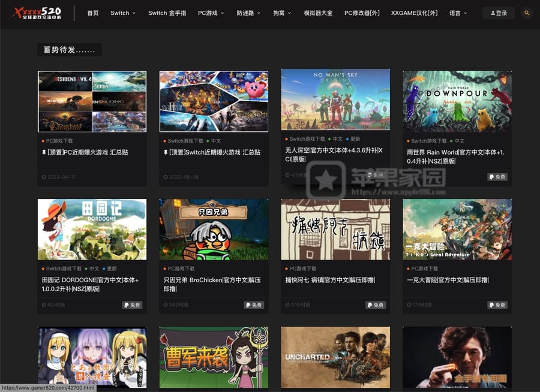The width and height of the screenshot is (540, 392).
Task: Open the No Man's Sky thumbnail
Action: (335, 99)
